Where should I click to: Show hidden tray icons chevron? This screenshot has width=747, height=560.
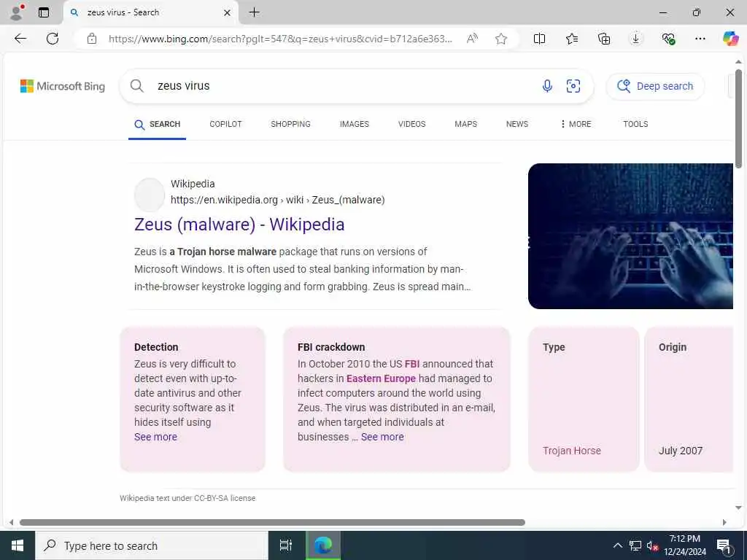617,545
